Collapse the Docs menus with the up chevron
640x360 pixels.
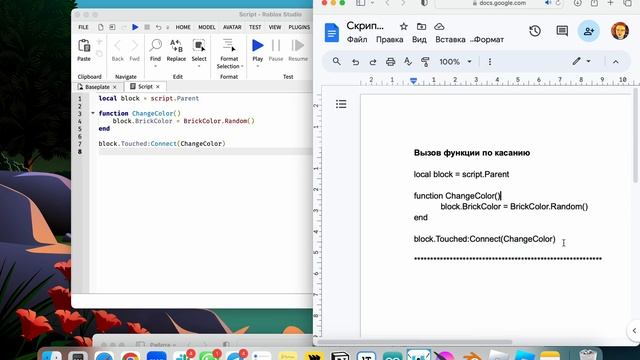(x=616, y=62)
